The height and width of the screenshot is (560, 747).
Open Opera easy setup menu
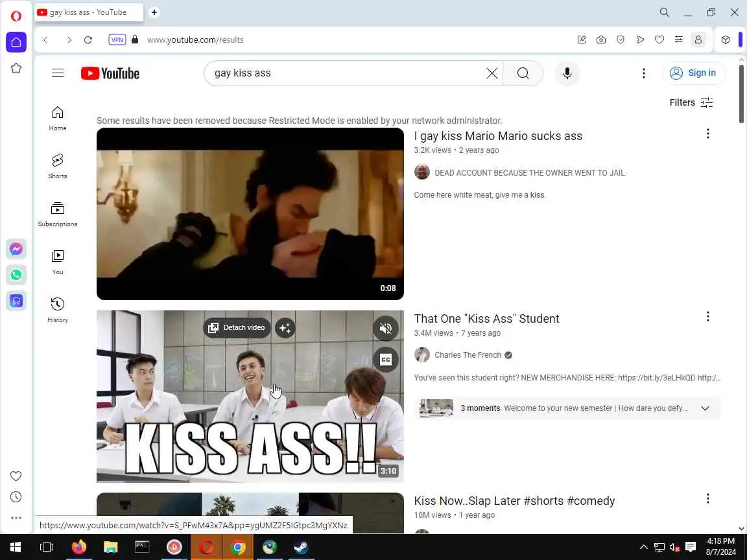point(679,40)
